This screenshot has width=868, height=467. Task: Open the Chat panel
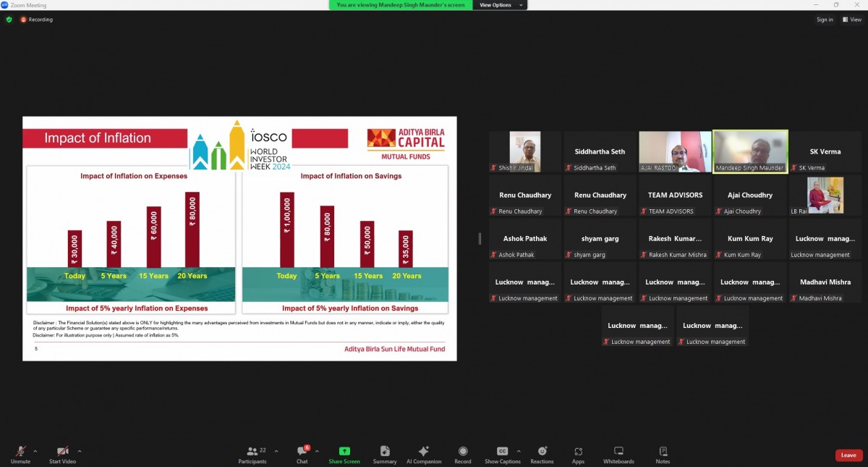[302, 455]
